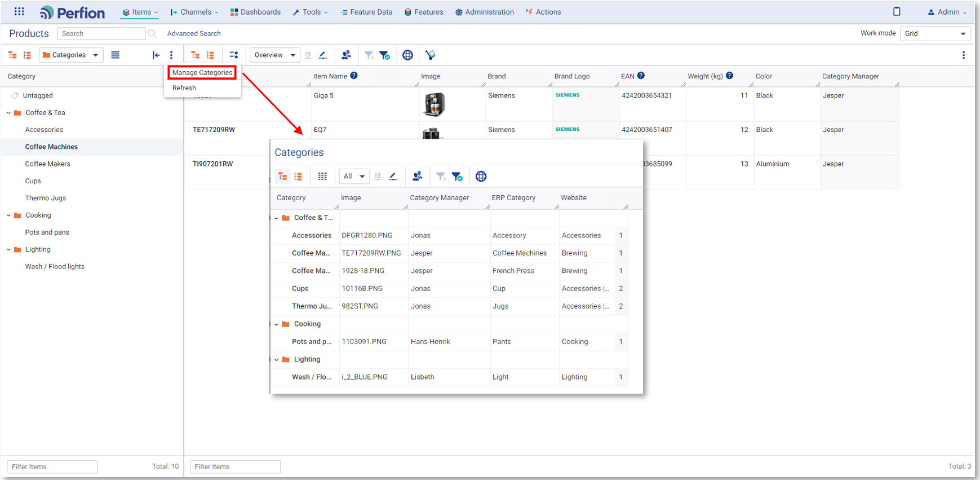Click the users icon in main toolbar

(x=346, y=55)
